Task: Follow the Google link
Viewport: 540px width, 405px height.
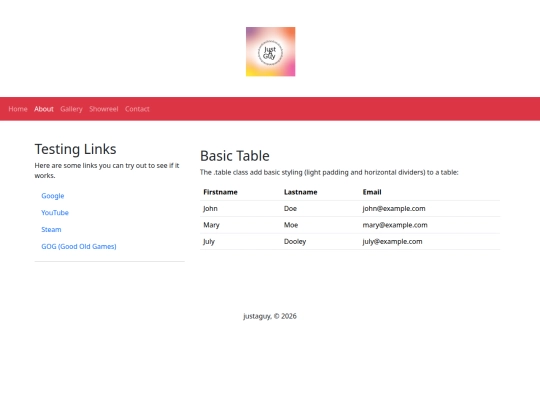Action: pos(53,196)
